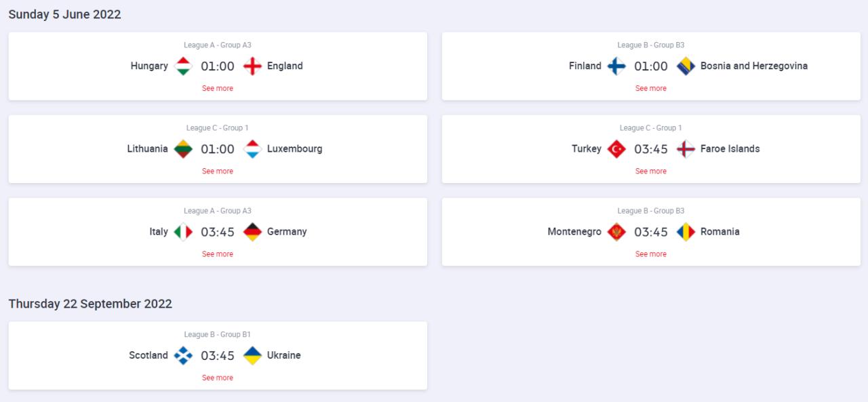Click the Finland flag icon
Screen dimensions: 868x402
click(x=616, y=66)
